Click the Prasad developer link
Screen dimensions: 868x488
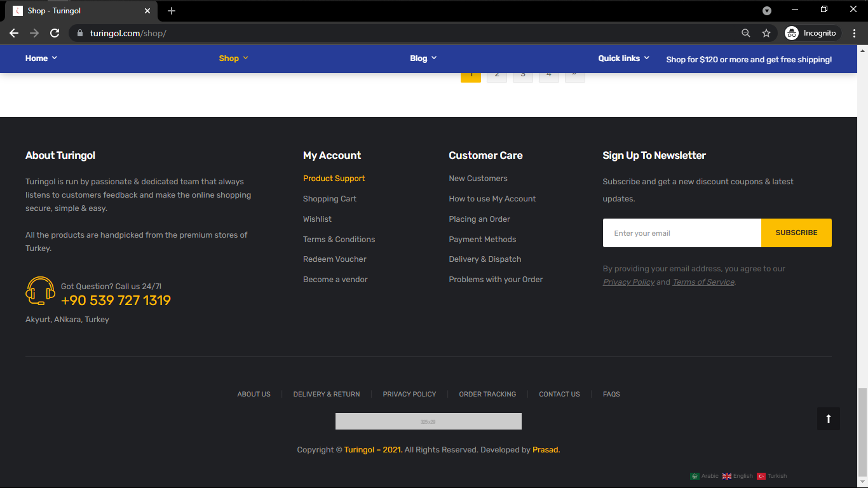pos(545,450)
